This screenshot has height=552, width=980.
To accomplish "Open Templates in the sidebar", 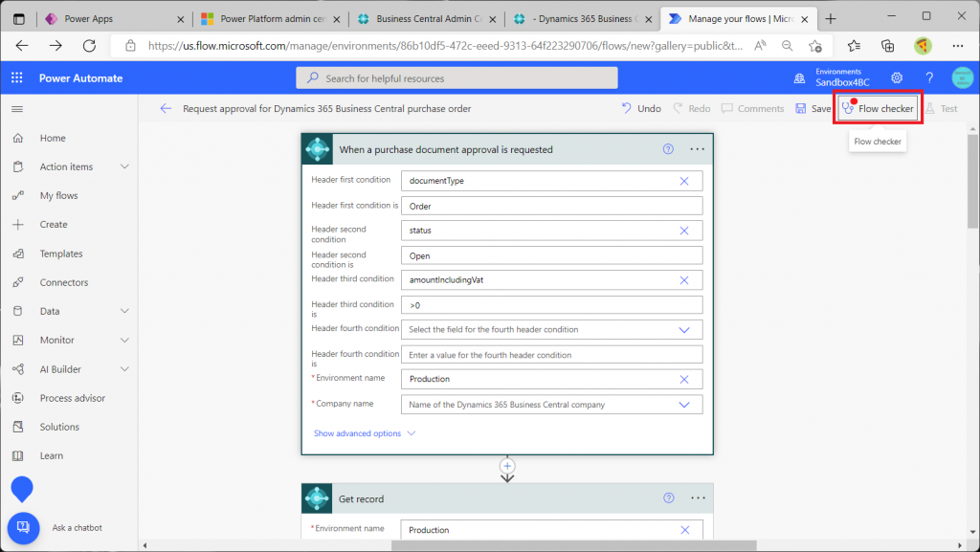I will click(61, 254).
